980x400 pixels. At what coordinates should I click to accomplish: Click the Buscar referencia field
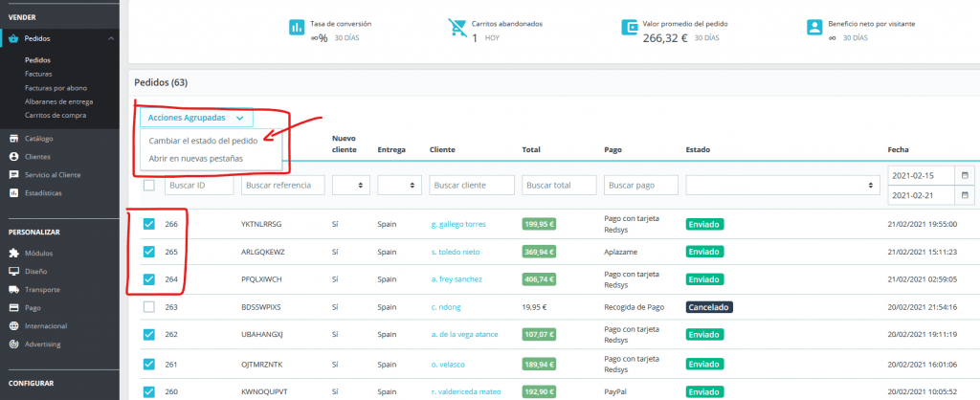pyautogui.click(x=283, y=185)
